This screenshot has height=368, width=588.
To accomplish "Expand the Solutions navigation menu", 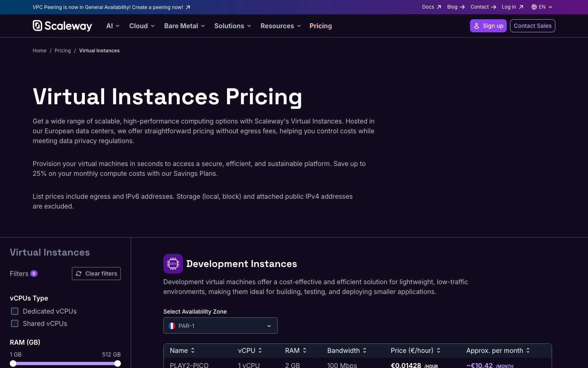I will [x=232, y=26].
